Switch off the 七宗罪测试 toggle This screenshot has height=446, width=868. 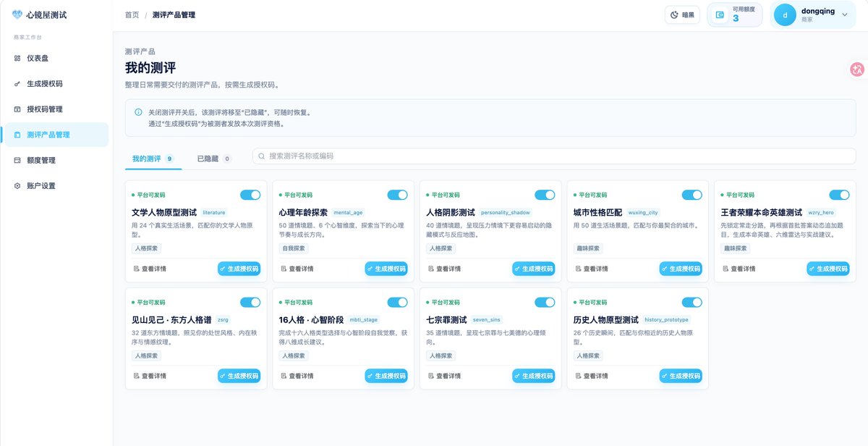click(545, 302)
